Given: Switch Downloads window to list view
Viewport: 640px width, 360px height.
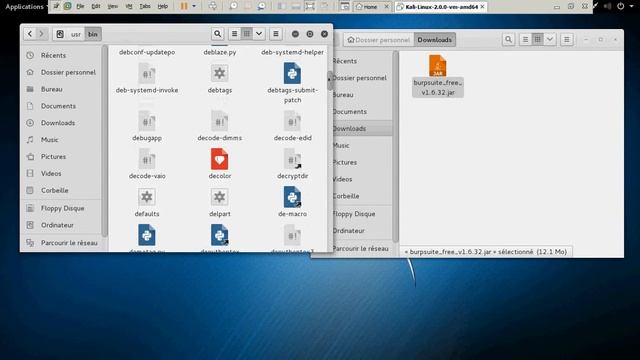Looking at the screenshot, I should (525, 40).
